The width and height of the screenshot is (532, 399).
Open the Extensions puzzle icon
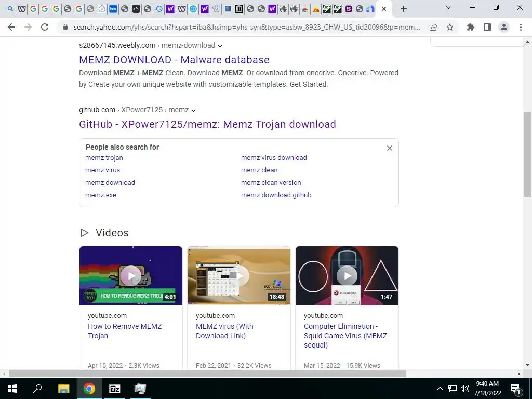click(x=471, y=27)
